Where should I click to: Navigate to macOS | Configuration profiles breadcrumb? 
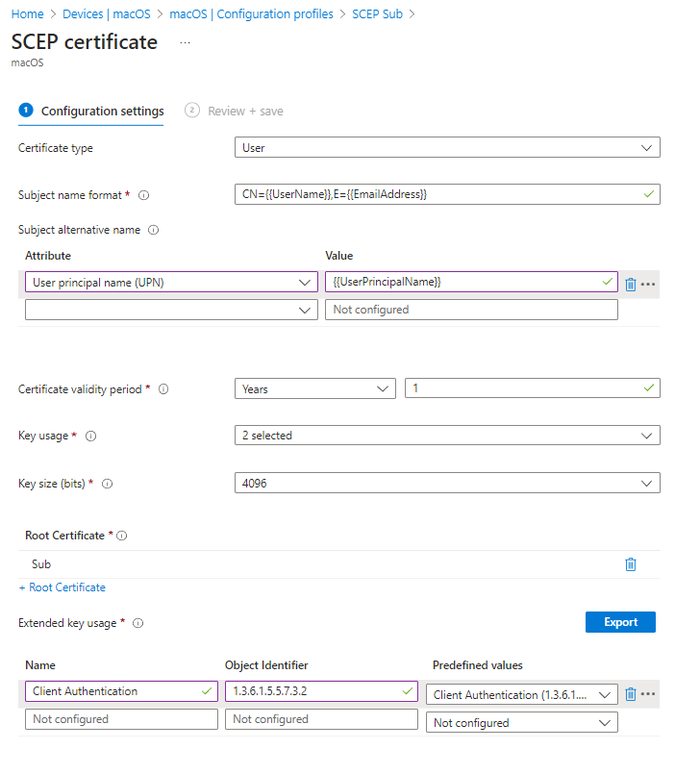249,13
